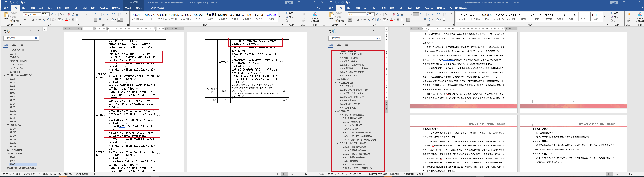Toggle distributed alignment in left Word window
This screenshot has width=644, height=177.
click(99, 19)
